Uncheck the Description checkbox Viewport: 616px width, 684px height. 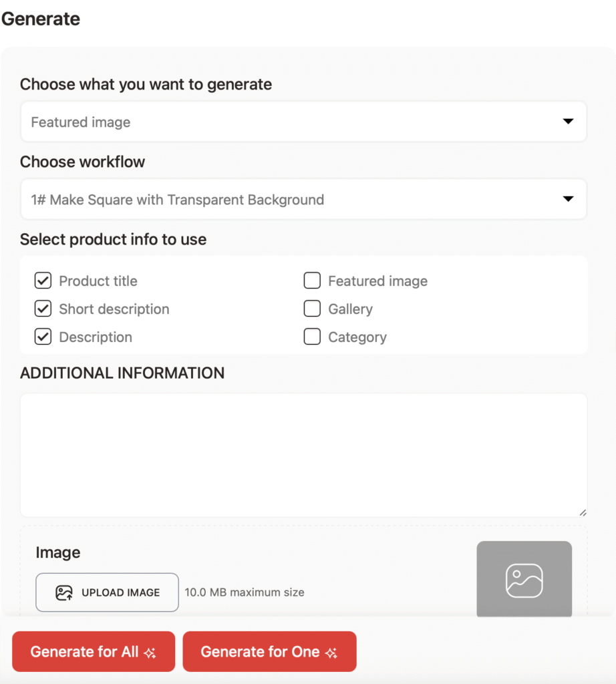coord(43,337)
